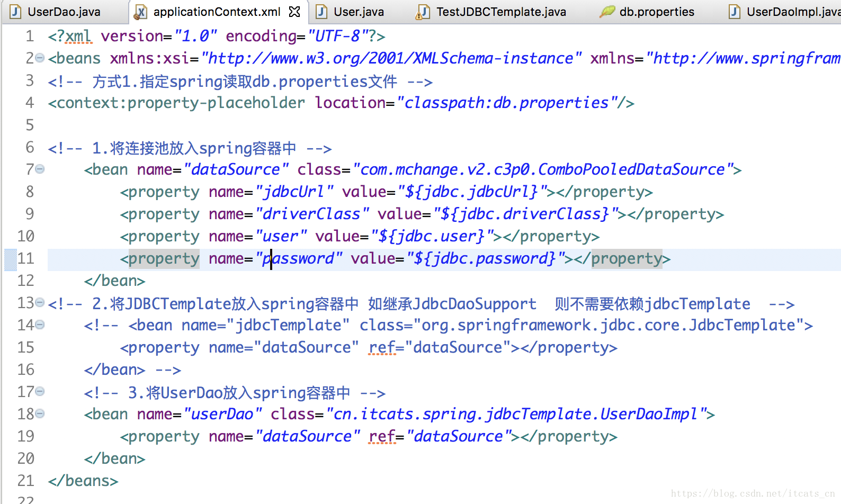The width and height of the screenshot is (841, 504).
Task: Click the UserDaoImpl.java tab file icon
Action: coord(735,12)
